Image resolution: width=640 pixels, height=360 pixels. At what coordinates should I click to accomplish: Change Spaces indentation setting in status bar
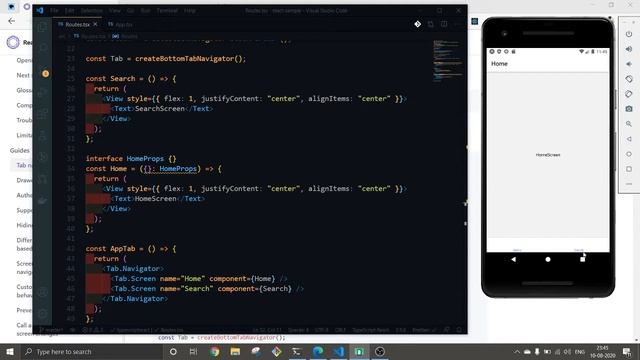coord(298,330)
